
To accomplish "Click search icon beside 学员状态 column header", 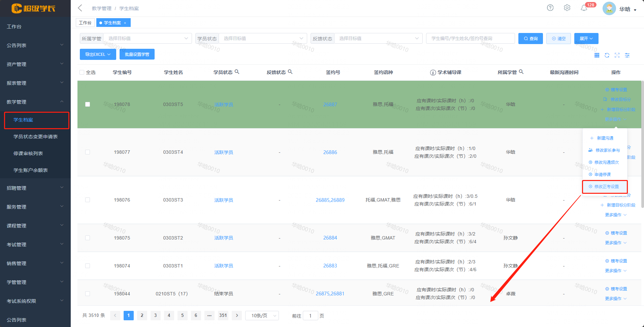I will tap(237, 72).
